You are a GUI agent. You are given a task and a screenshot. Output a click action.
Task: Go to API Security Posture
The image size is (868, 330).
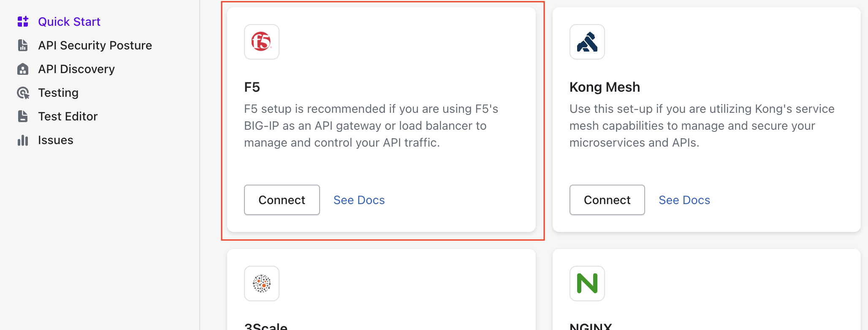point(95,45)
